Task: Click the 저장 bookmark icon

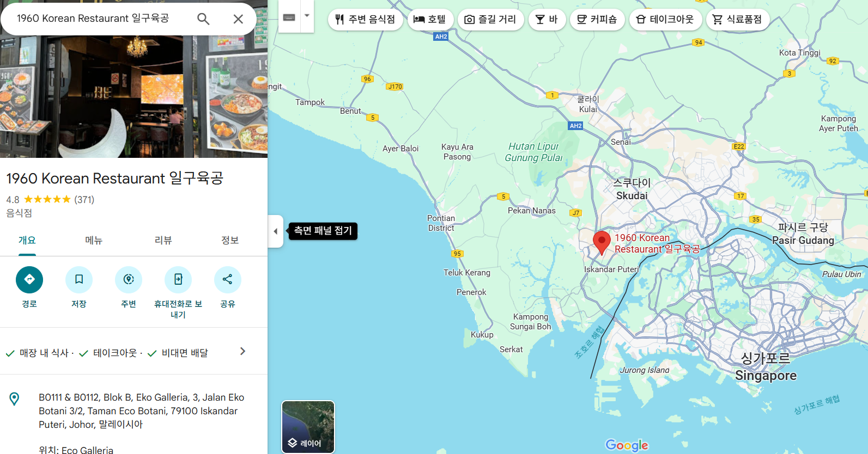Action: tap(79, 280)
